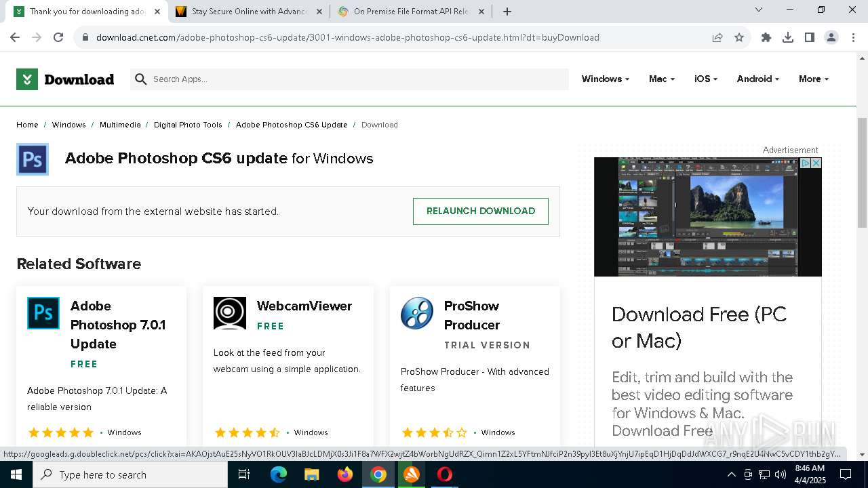The image size is (868, 488).
Task: Open Digital Photo Tools breadcrumb link
Action: [188, 125]
